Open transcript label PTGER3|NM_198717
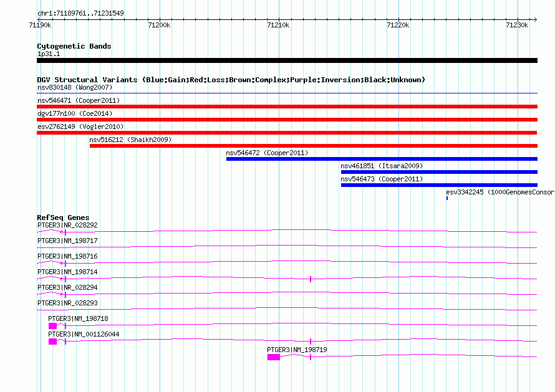Screen dimensions: 555x392 67,241
